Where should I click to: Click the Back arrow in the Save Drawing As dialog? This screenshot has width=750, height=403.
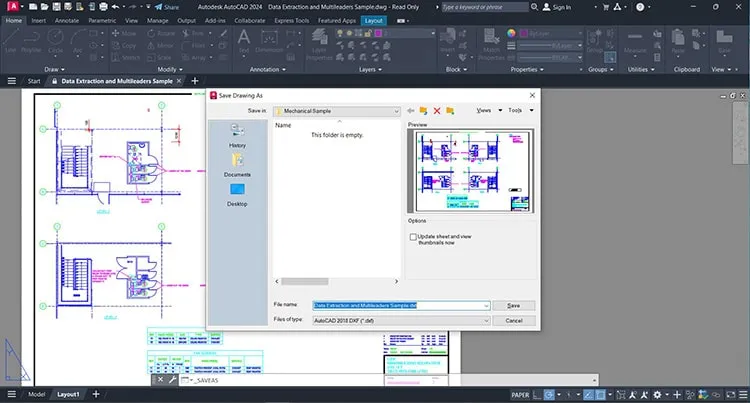click(x=410, y=111)
